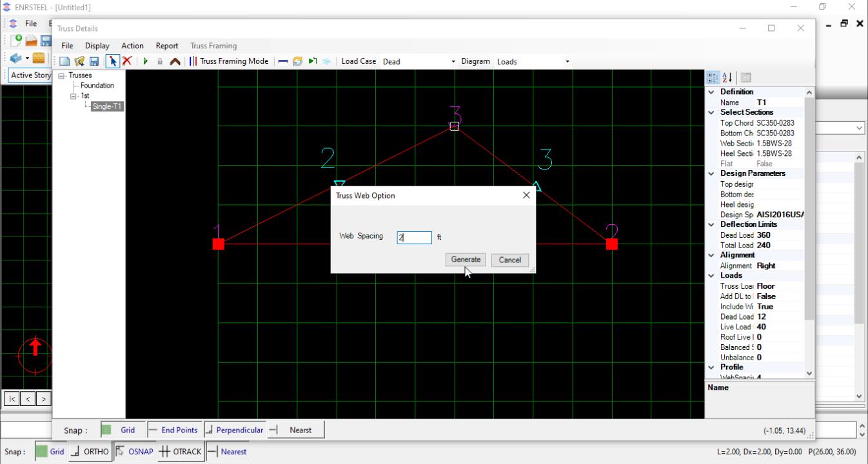This screenshot has width=868, height=464.
Task: Click the Truss Framing Mode button
Action: 228,61
